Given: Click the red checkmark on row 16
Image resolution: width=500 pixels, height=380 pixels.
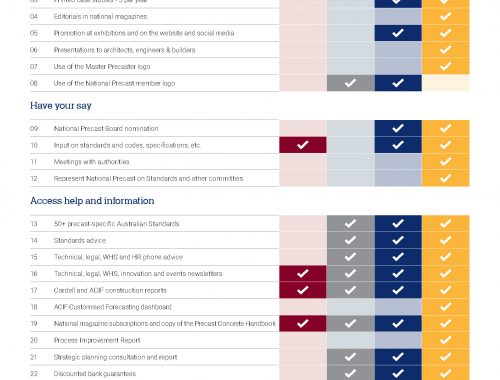Looking at the screenshot, I should (303, 273).
